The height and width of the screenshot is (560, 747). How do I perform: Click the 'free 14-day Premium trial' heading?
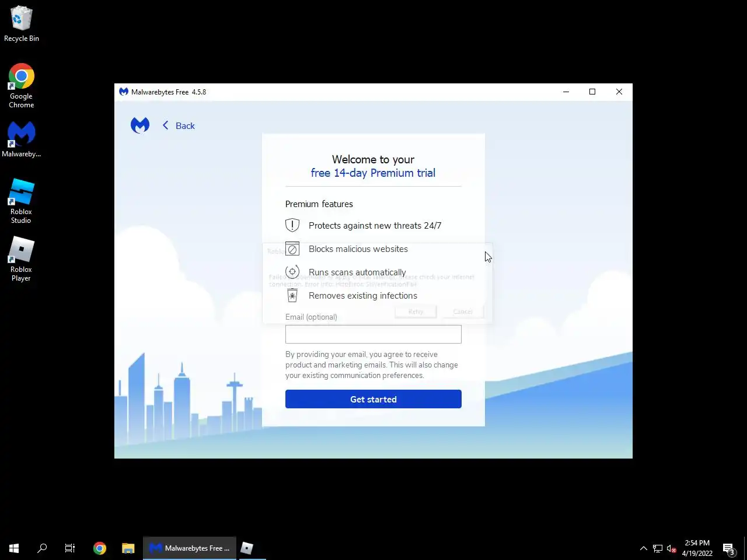(373, 173)
